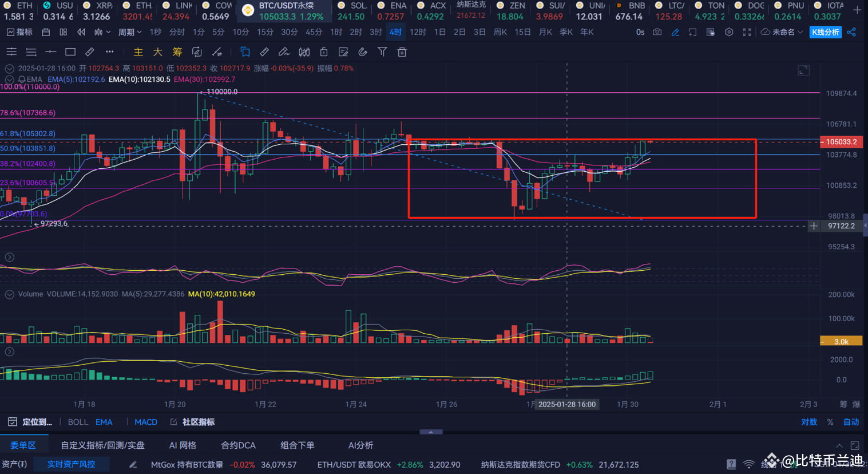This screenshot has height=474, width=868.
Task: Switch to the 1日 timeframe
Action: [x=439, y=32]
